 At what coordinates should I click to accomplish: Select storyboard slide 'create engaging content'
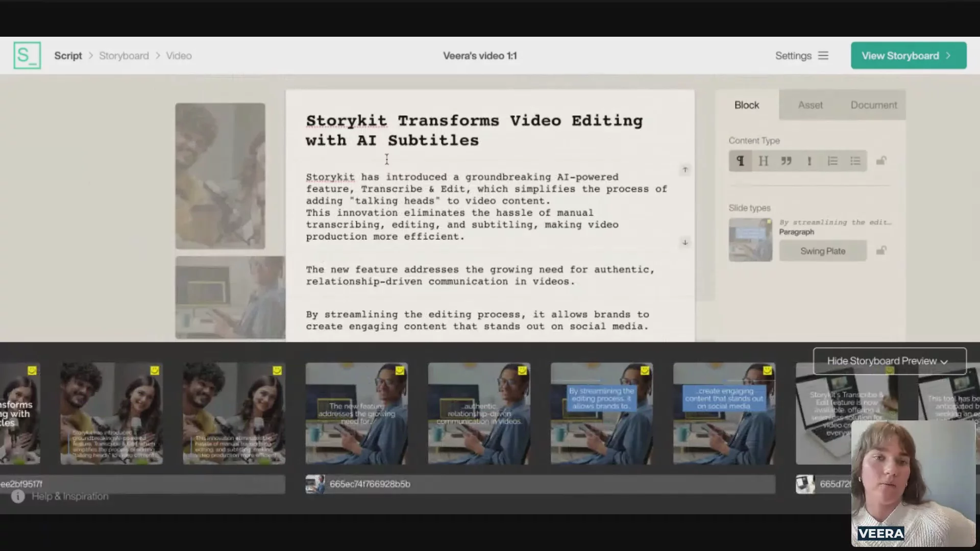point(724,414)
